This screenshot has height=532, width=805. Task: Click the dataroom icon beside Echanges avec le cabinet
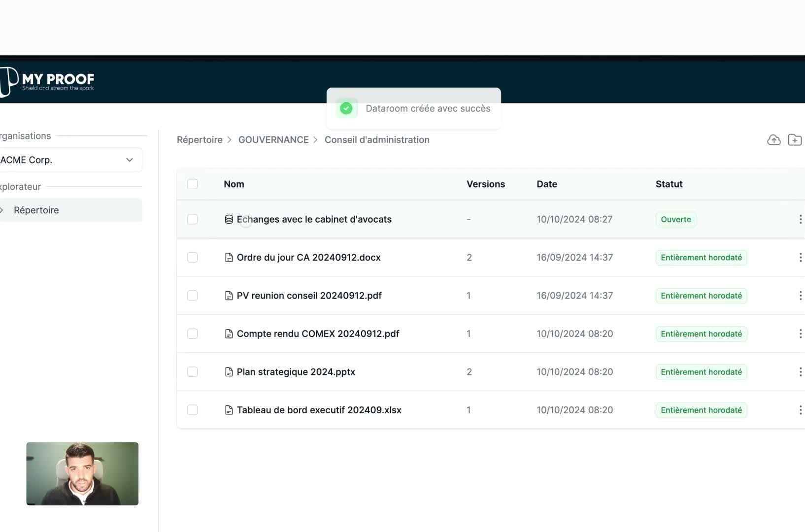pos(229,219)
